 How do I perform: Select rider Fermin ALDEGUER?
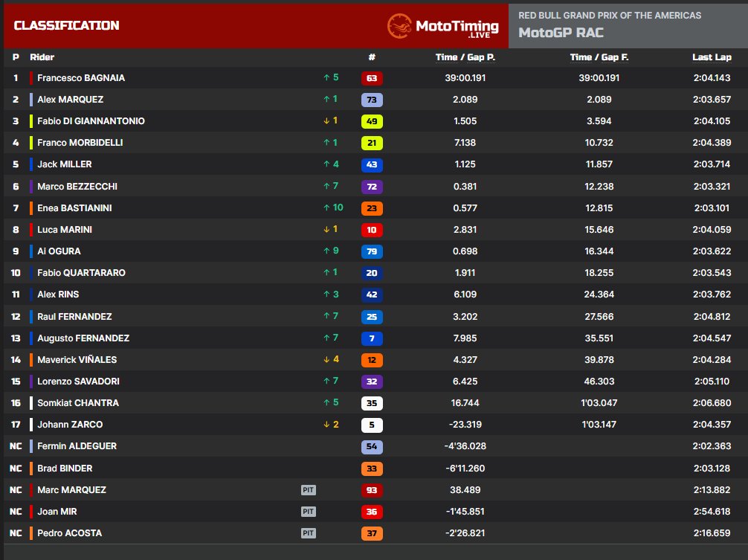pyautogui.click(x=77, y=446)
